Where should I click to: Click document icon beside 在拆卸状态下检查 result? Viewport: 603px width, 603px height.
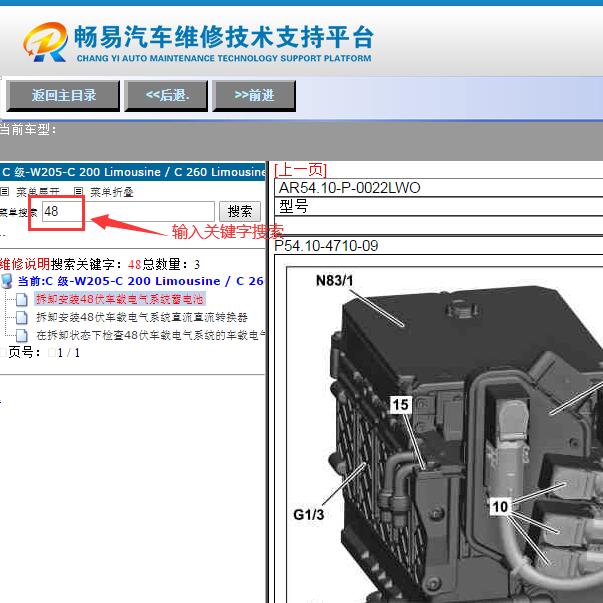point(22,335)
